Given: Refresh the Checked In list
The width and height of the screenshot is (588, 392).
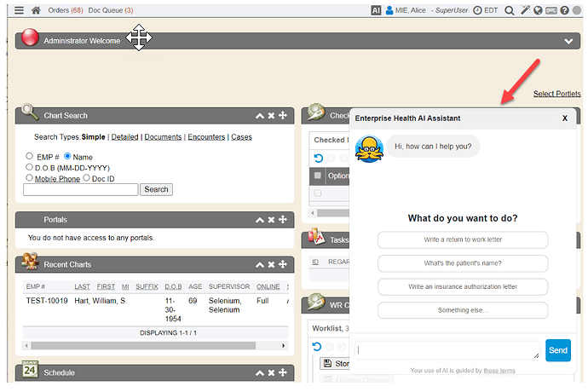Looking at the screenshot, I should pos(319,158).
